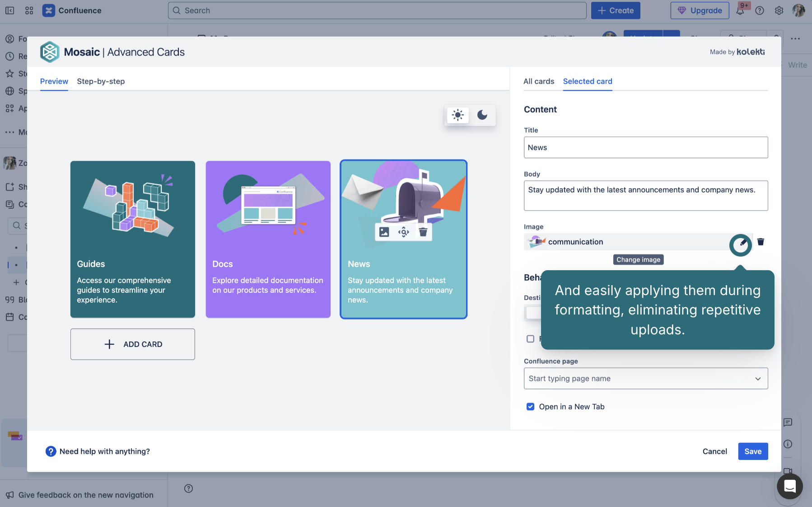Open Change image via the pencil icon
Screen dimensions: 812x507
coord(740,245)
